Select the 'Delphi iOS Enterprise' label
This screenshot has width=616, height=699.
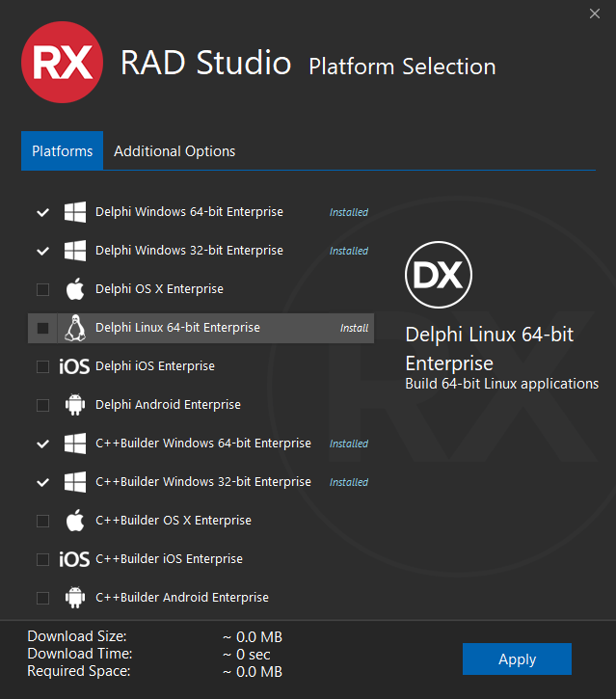(x=155, y=366)
